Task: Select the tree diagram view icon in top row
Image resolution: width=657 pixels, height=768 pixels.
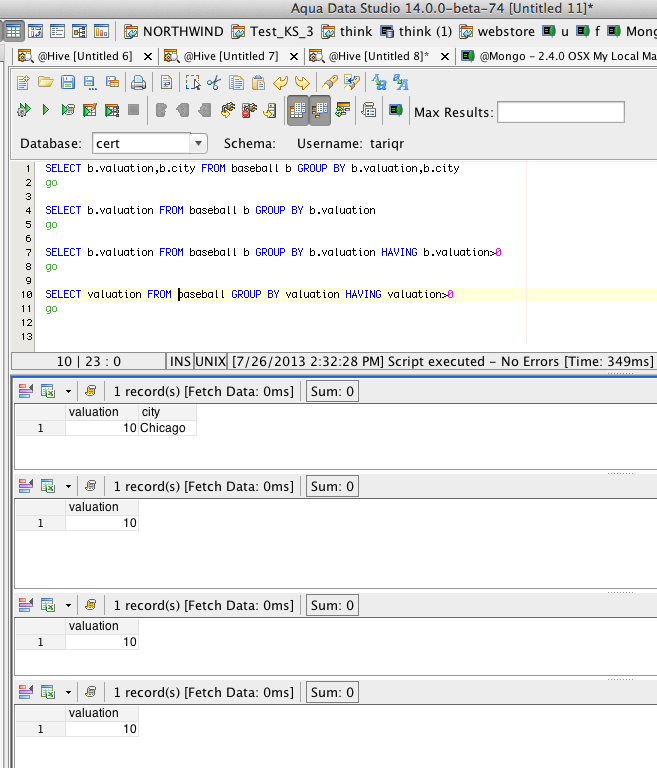Action: pyautogui.click(x=79, y=32)
